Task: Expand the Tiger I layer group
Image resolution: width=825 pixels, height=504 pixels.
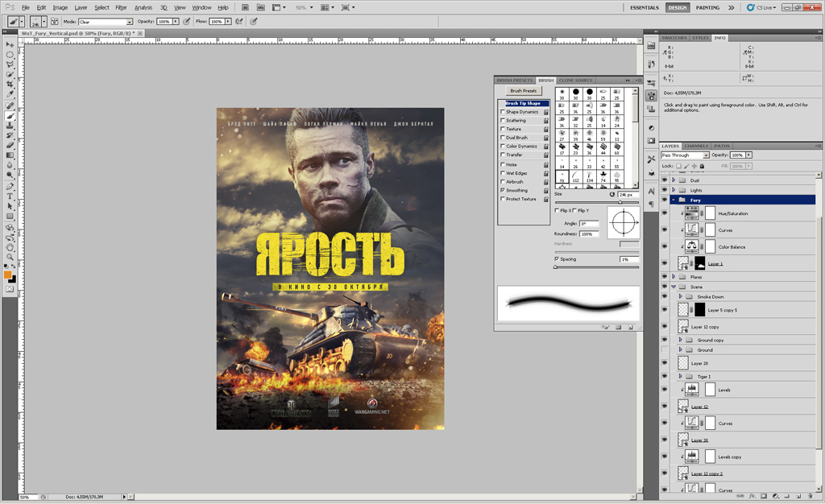Action: [680, 376]
